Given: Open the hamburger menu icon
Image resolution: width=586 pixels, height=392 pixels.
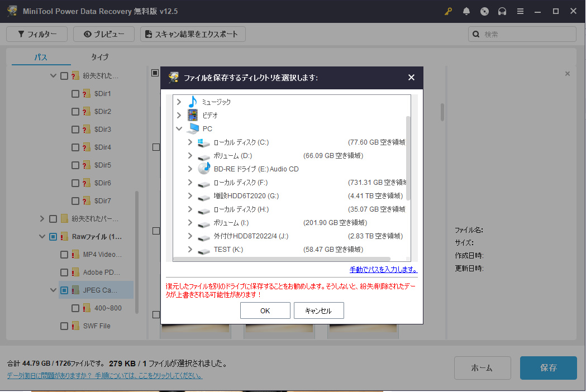Looking at the screenshot, I should click(520, 12).
